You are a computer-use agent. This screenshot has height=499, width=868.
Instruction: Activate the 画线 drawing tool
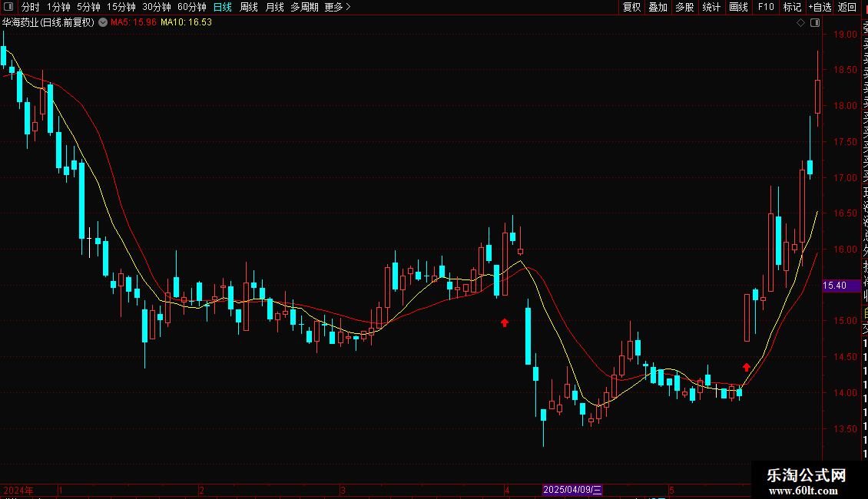pos(738,7)
